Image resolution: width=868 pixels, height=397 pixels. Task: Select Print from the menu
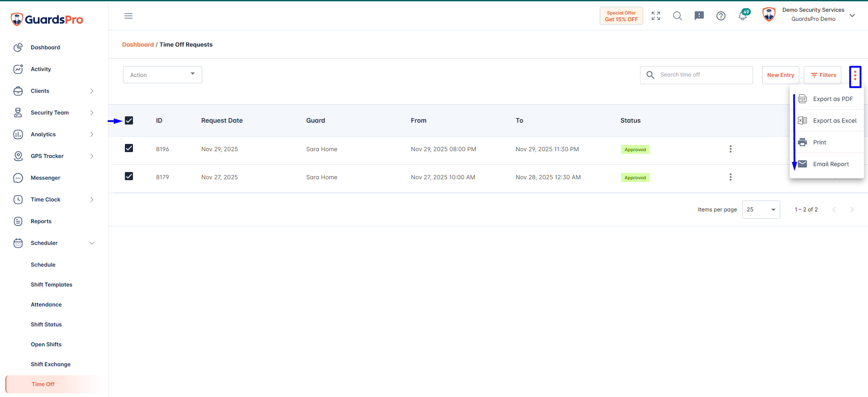pos(826,142)
